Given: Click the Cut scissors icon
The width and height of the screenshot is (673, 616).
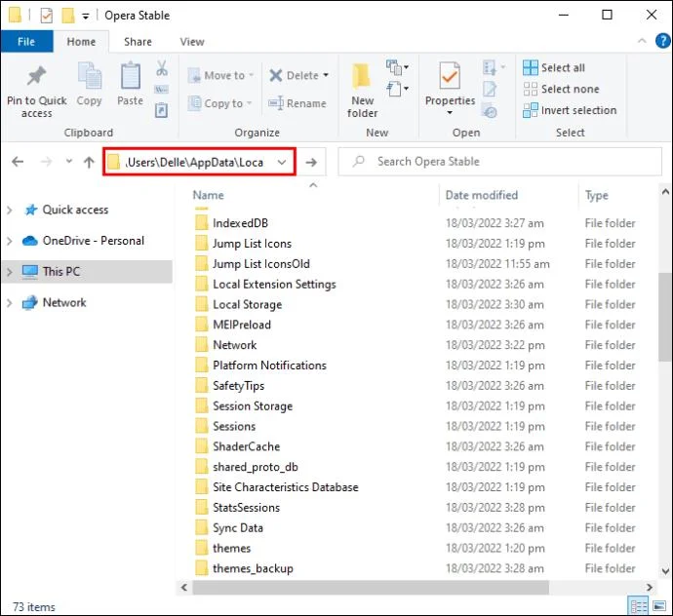Looking at the screenshot, I should click(162, 68).
